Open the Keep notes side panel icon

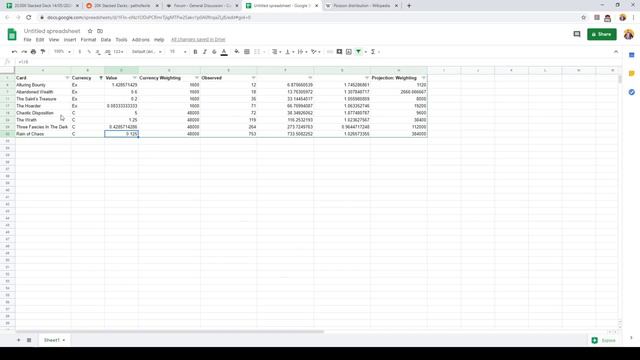click(631, 74)
